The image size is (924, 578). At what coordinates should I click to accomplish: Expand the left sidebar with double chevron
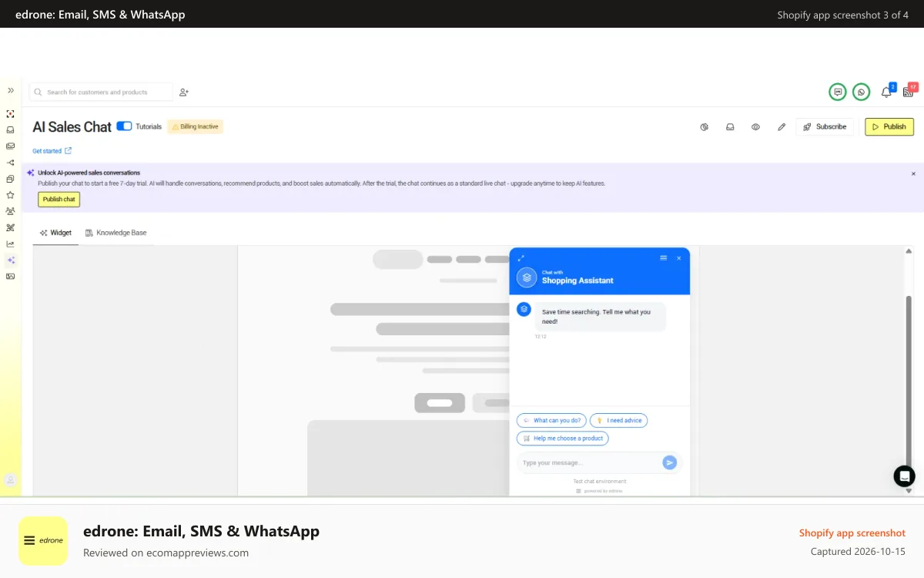(x=11, y=90)
